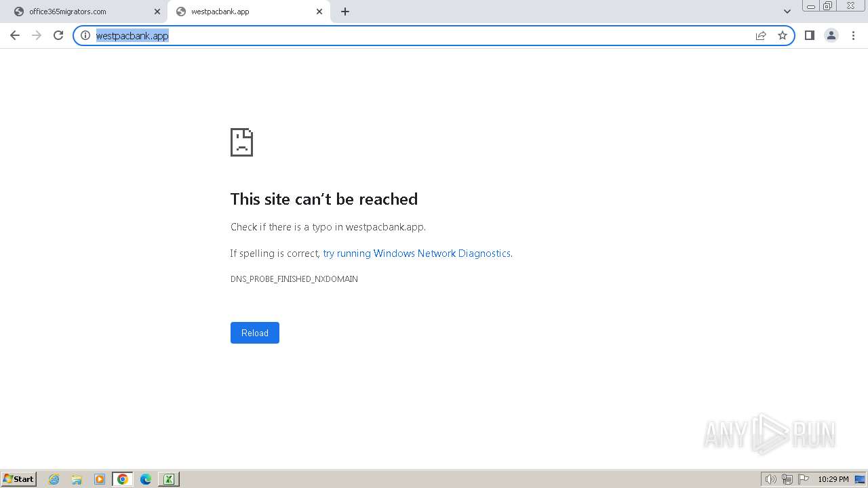The width and height of the screenshot is (868, 488).
Task: Open a new tab
Action: (345, 12)
